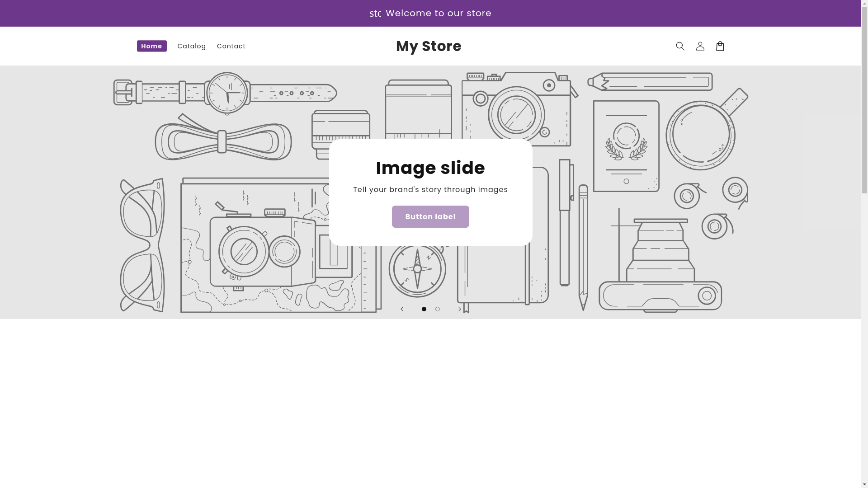Viewport: 868px width, 488px height.
Task: Go to previous slide arrow
Action: 401,309
